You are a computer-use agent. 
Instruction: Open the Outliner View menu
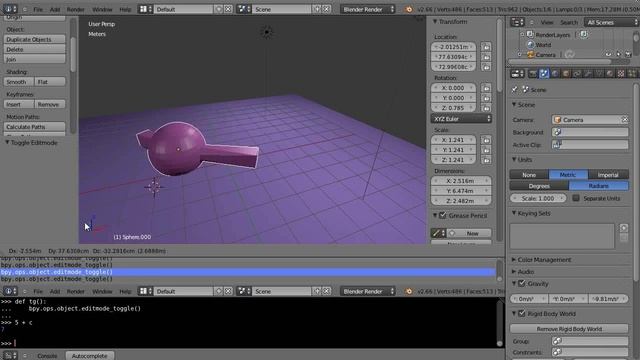pos(547,22)
